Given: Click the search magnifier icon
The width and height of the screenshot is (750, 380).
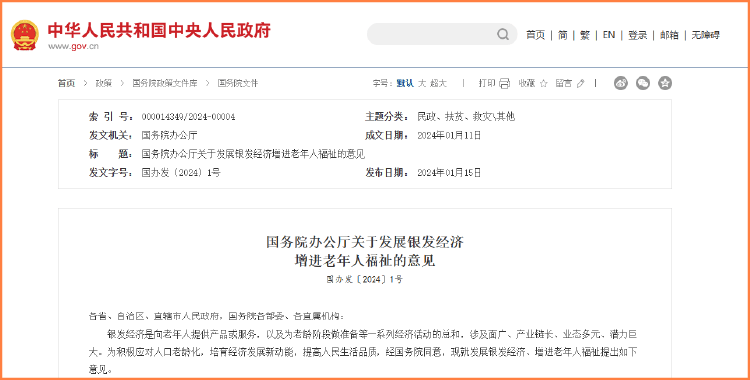Looking at the screenshot, I should (x=503, y=34).
